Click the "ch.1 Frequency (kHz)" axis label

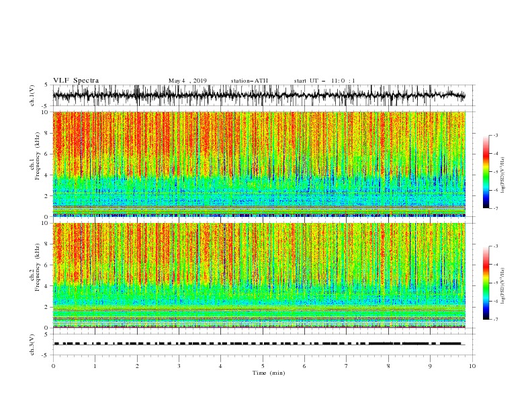(35, 156)
